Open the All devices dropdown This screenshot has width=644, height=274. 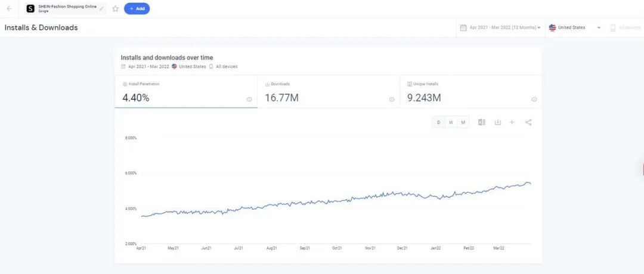pyautogui.click(x=626, y=27)
